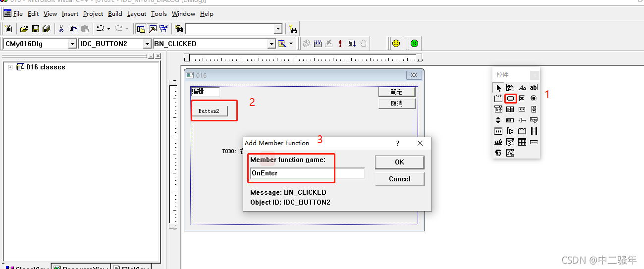Select the Button tool in controls palette

click(510, 99)
